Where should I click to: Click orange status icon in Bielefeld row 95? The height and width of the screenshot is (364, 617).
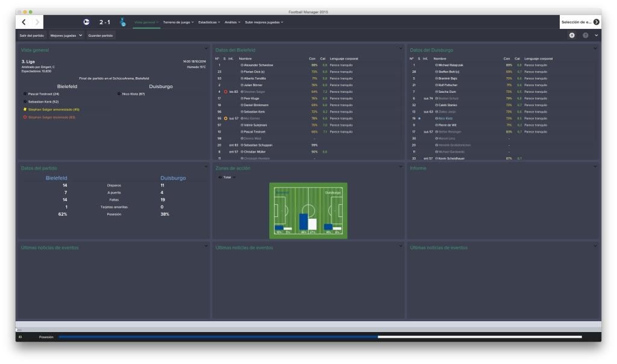click(225, 119)
